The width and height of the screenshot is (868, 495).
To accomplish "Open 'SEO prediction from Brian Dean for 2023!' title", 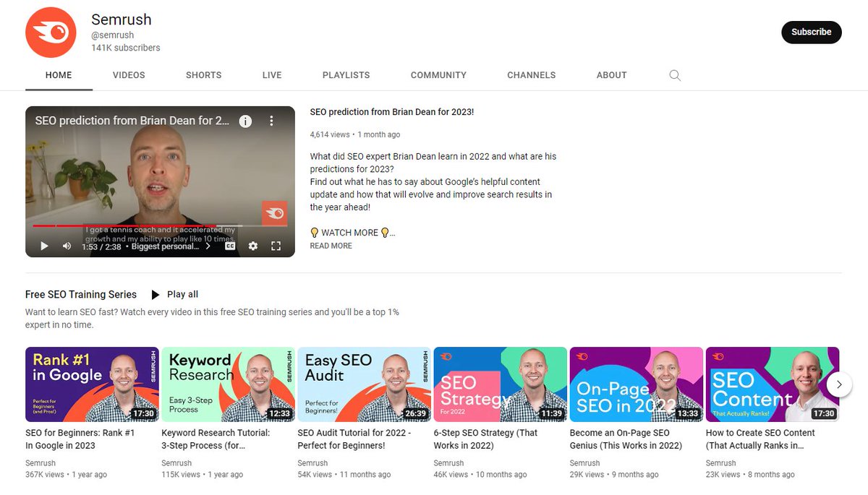I will coord(392,112).
